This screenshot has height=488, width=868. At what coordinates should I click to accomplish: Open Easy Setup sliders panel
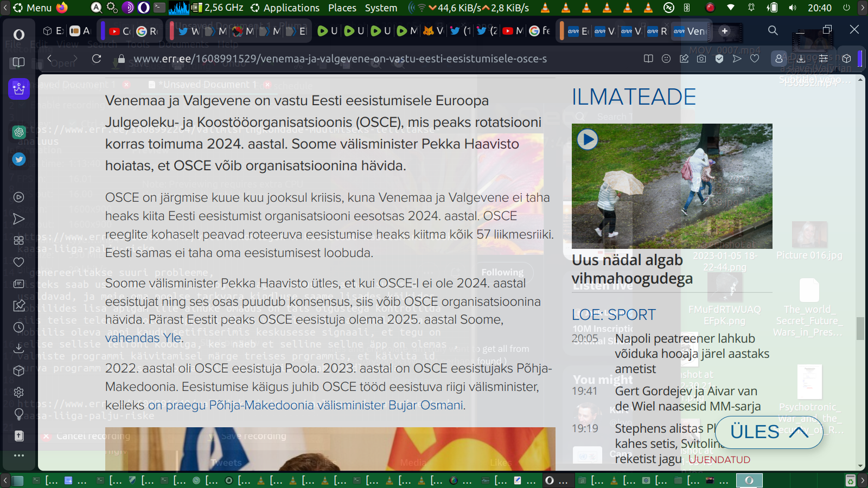[824, 59]
